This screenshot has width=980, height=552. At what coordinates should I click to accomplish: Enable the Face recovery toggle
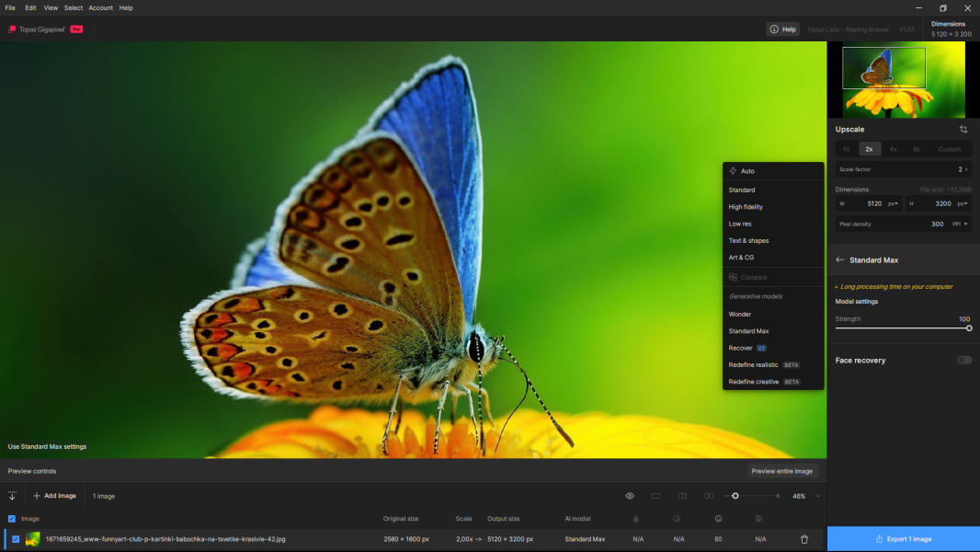tap(963, 360)
